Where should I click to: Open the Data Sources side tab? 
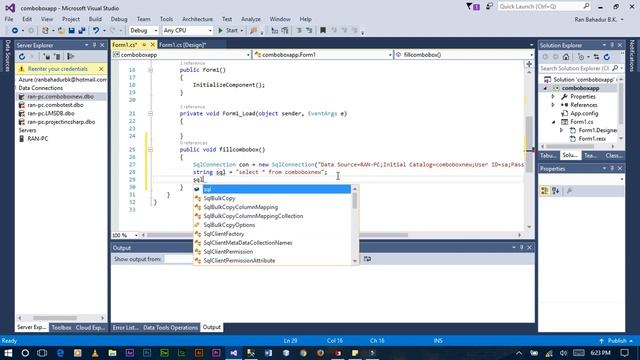pyautogui.click(x=7, y=56)
